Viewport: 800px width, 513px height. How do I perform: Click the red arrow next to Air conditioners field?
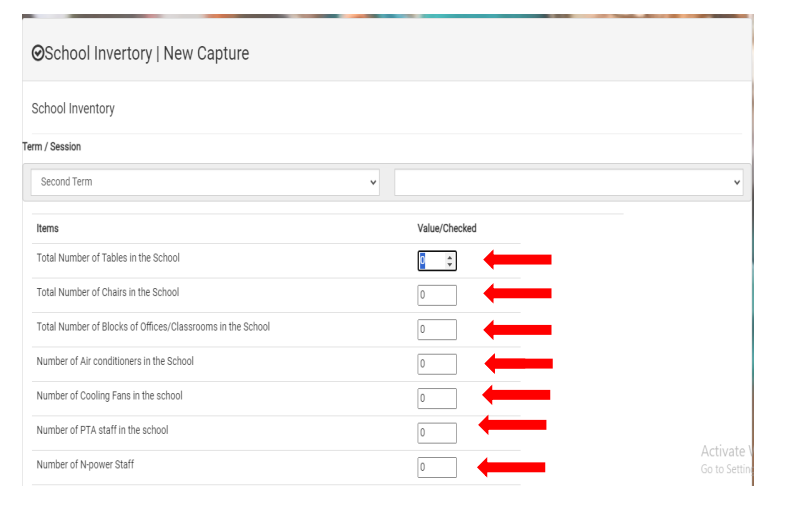[518, 363]
